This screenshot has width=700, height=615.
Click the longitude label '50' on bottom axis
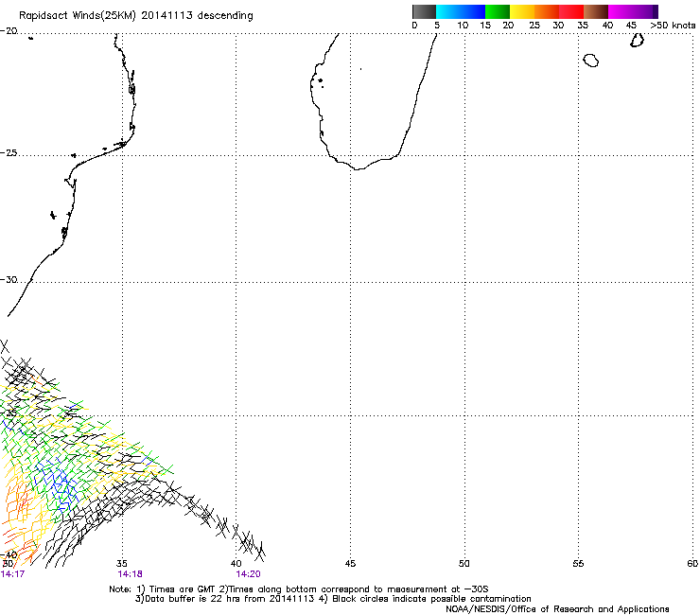(x=464, y=564)
